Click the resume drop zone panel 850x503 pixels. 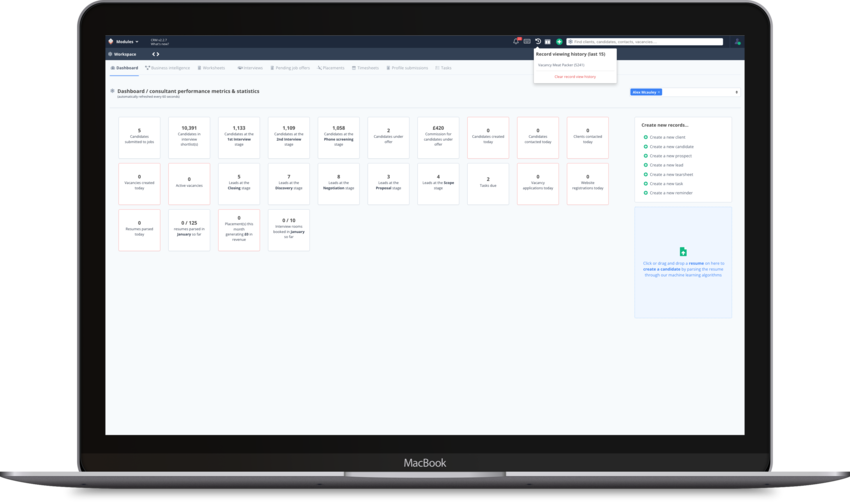[x=683, y=262]
